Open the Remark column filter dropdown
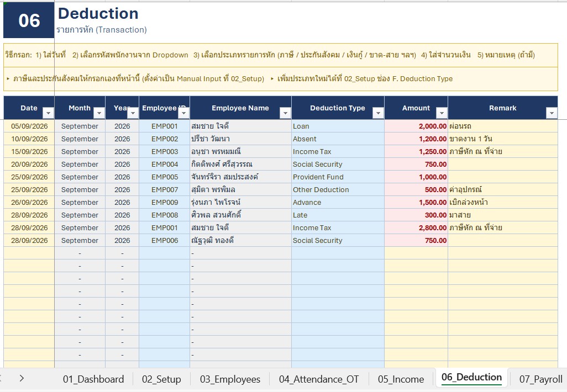Screen dimensions: 567x392 click(552, 113)
